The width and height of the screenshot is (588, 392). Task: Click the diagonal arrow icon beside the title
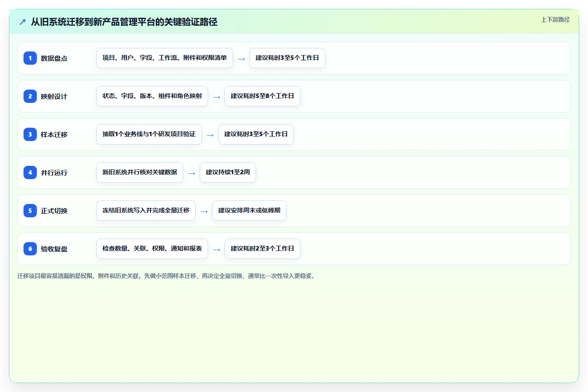[22, 22]
